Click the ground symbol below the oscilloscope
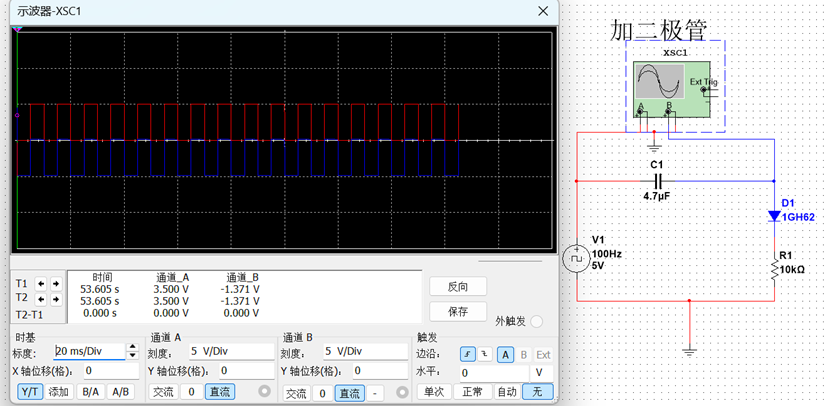Image resolution: width=830 pixels, height=406 pixels. click(x=655, y=147)
